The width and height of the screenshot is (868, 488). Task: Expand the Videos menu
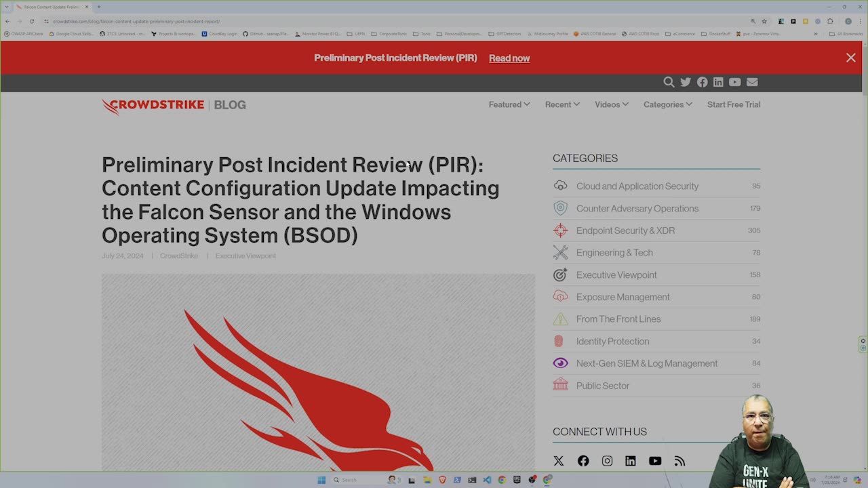[x=612, y=104]
